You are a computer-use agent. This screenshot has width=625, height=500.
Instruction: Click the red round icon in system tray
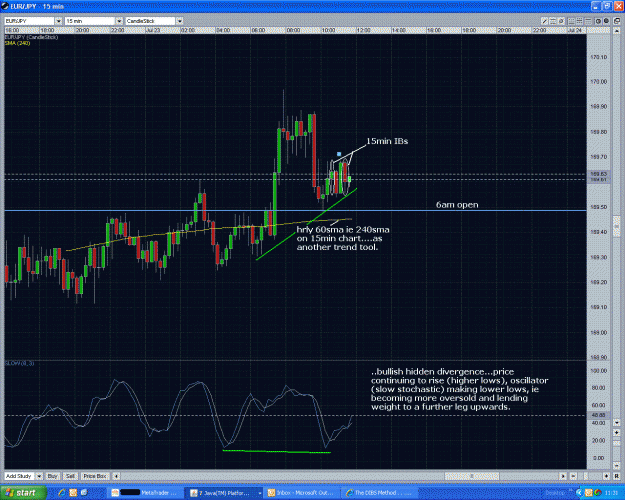pos(598,493)
